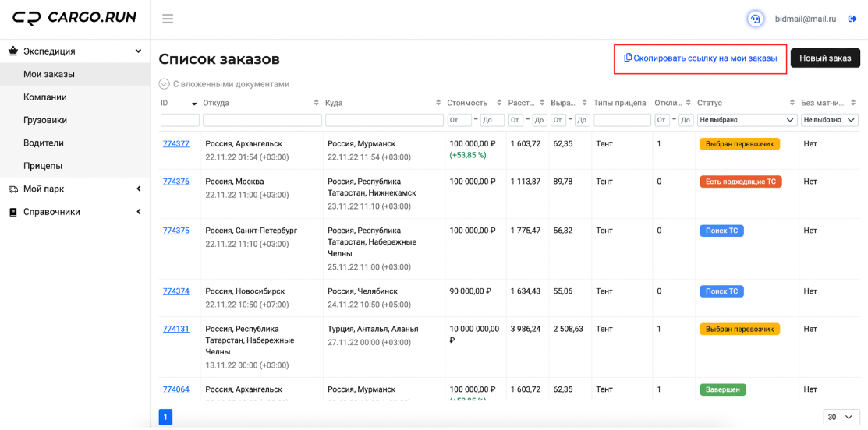
Task: Click 'Скопировать ссылку на мои заказы' link
Action: tap(700, 58)
